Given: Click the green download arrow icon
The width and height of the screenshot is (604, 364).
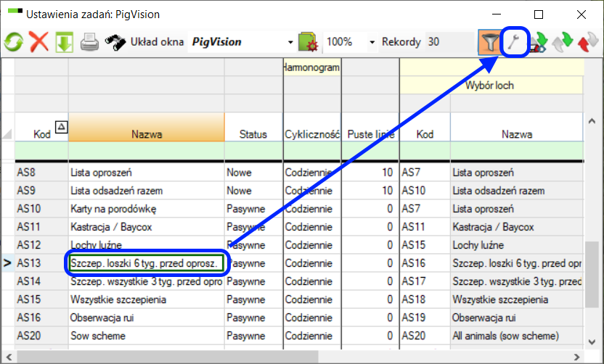Looking at the screenshot, I should (65, 41).
